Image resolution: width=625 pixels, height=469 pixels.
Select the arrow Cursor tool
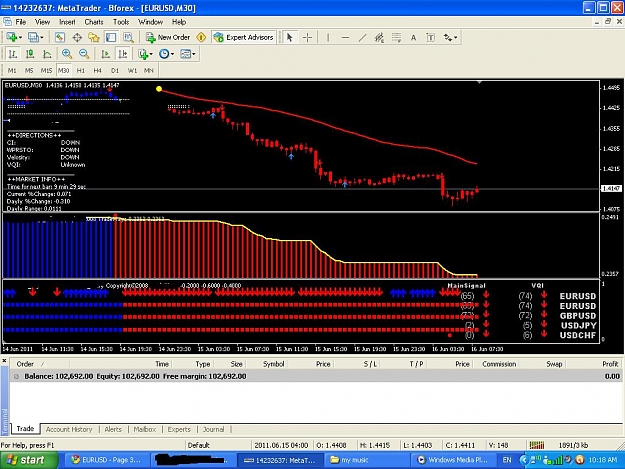pos(290,37)
